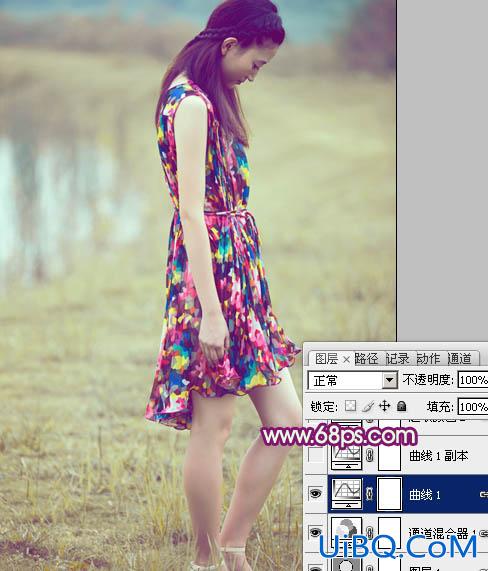Switch to the 通道 (Channels) tab
This screenshot has width=488, height=571.
point(459,359)
